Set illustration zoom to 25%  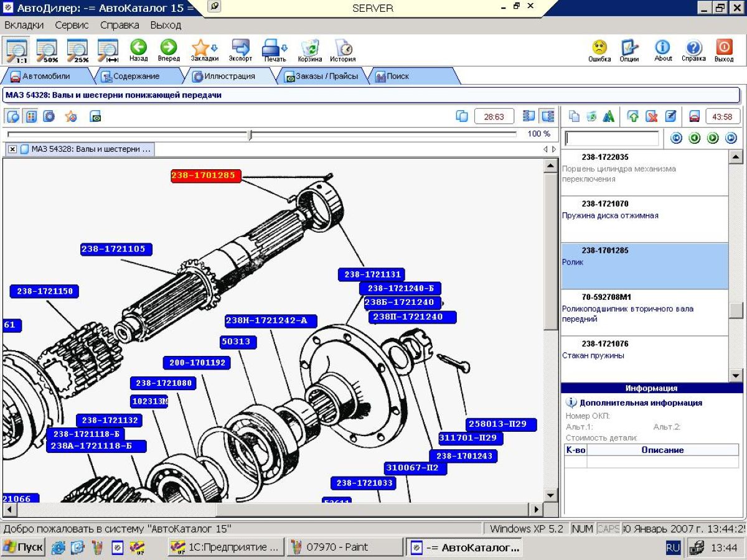(x=78, y=50)
